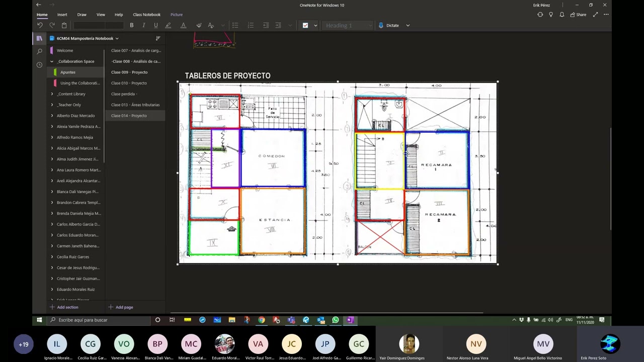Apply the text highlight color

(x=168, y=25)
